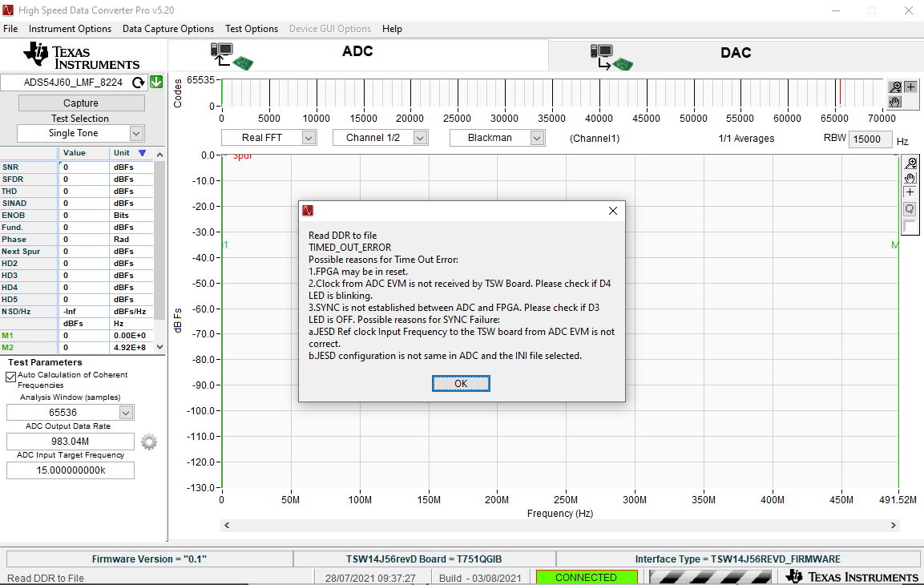Screen dimensions: 924x585
Task: Click the RBW value field
Action: tap(870, 139)
